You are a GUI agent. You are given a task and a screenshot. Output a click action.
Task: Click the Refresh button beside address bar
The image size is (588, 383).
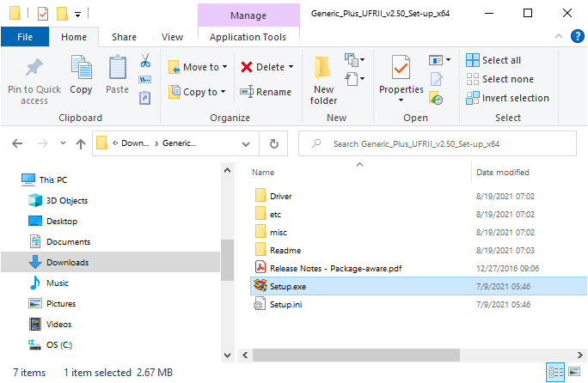273,144
